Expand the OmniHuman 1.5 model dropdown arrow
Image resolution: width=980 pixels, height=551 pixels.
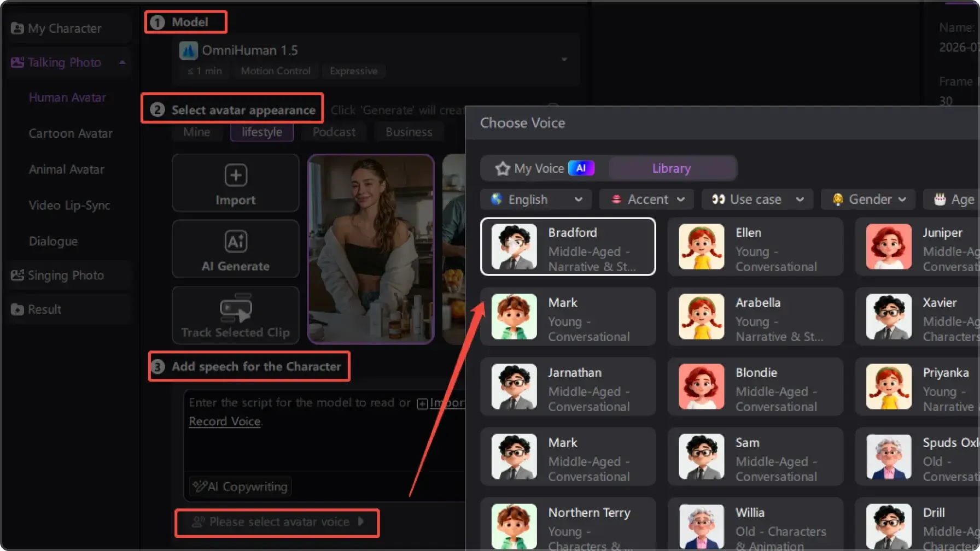[564, 59]
